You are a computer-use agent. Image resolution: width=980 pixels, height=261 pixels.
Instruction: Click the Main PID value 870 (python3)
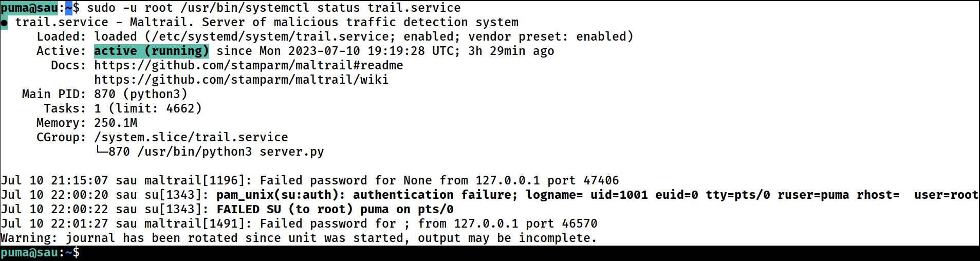[x=141, y=94]
